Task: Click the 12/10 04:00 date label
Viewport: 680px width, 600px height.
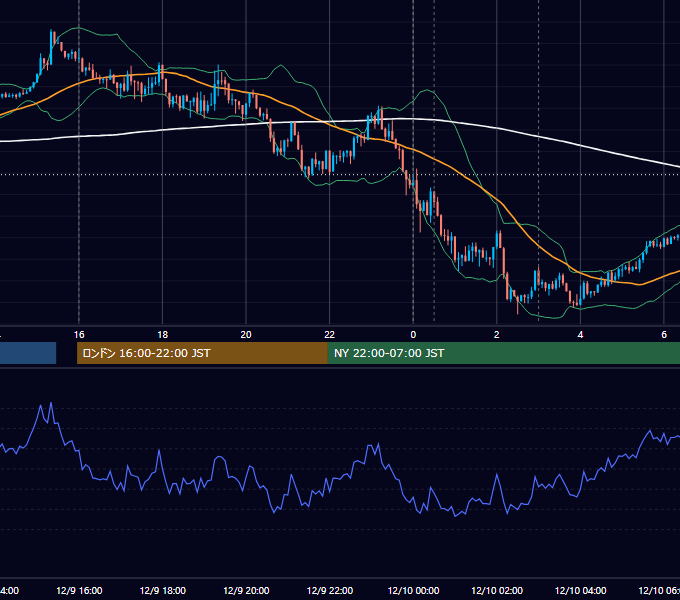Action: 581,590
